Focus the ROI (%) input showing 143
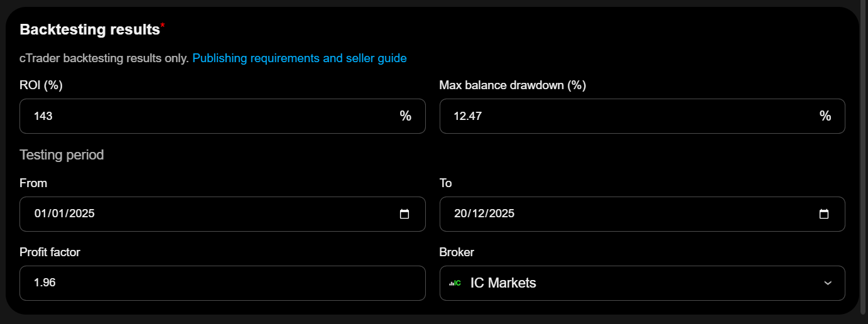The height and width of the screenshot is (324, 868). tap(207, 116)
